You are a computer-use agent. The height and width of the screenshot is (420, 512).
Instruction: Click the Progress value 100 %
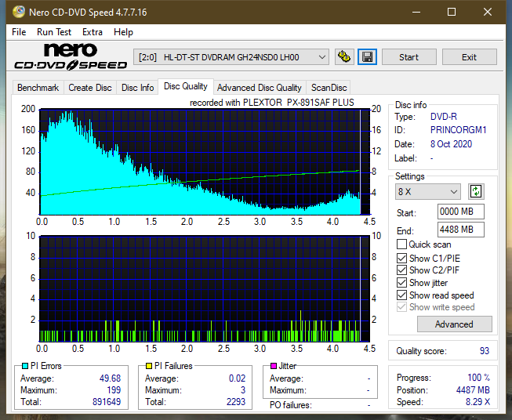point(479,378)
